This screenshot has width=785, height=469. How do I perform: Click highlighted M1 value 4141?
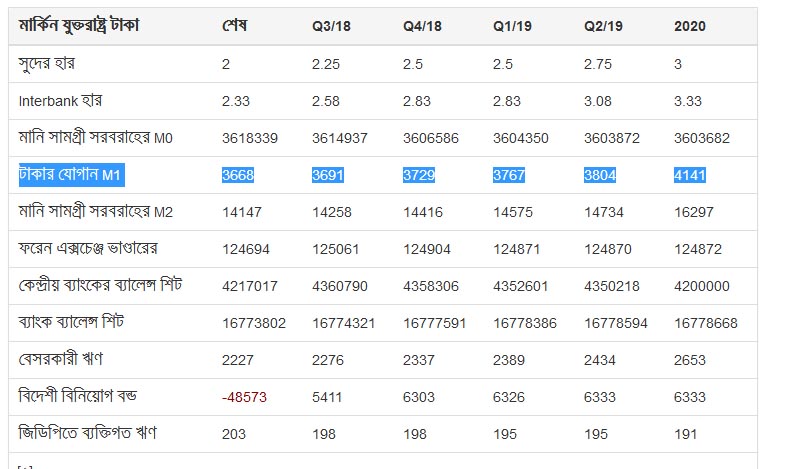[x=689, y=175]
